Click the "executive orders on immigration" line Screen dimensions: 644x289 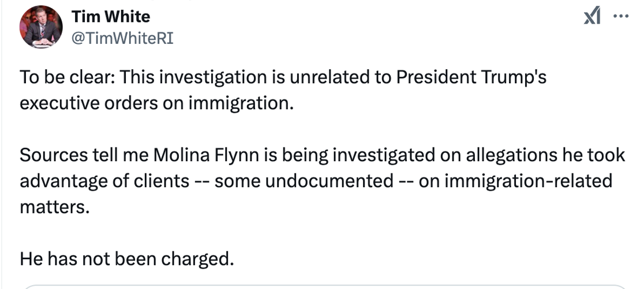click(x=157, y=103)
